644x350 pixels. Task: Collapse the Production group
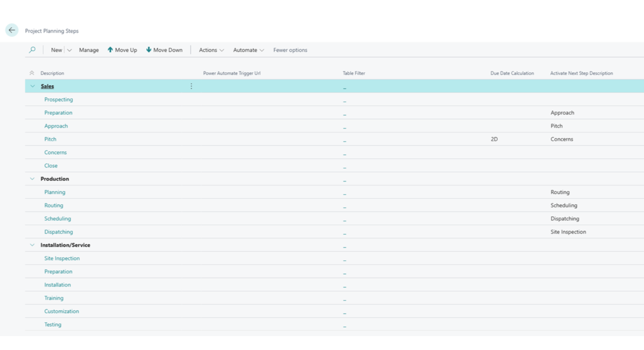point(32,179)
